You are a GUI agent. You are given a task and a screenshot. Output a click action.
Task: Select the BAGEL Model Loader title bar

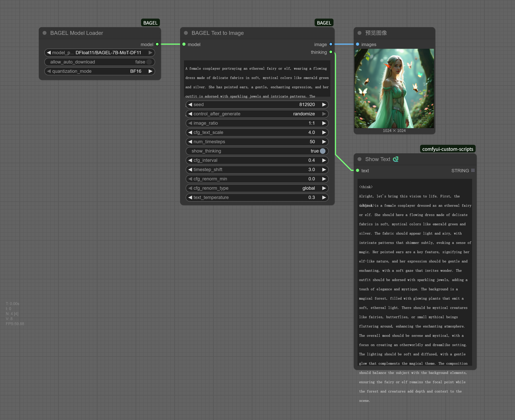[x=100, y=33]
